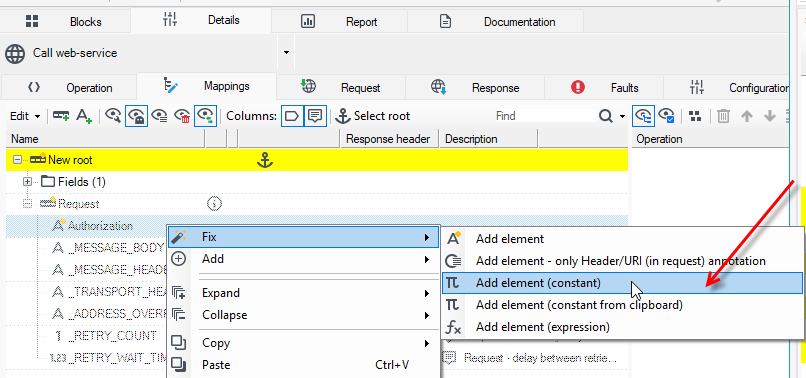Click the globe Call web-service icon
The width and height of the screenshot is (806, 378).
tap(15, 53)
